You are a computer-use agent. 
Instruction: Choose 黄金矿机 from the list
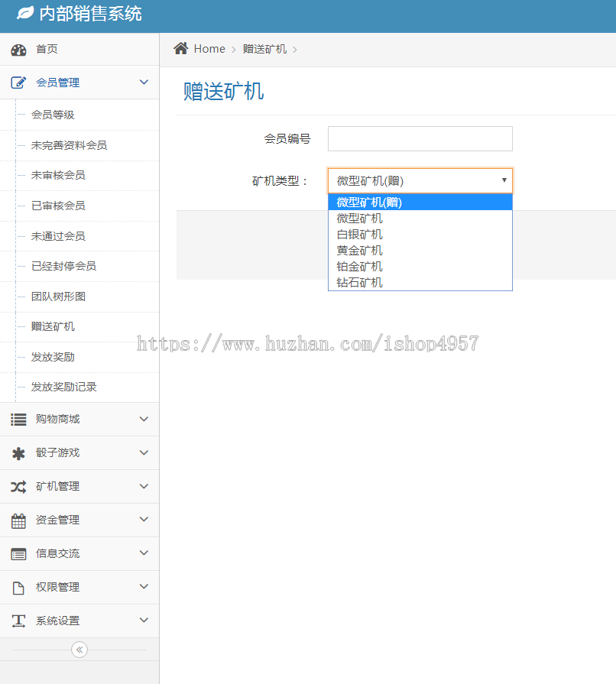(x=420, y=251)
